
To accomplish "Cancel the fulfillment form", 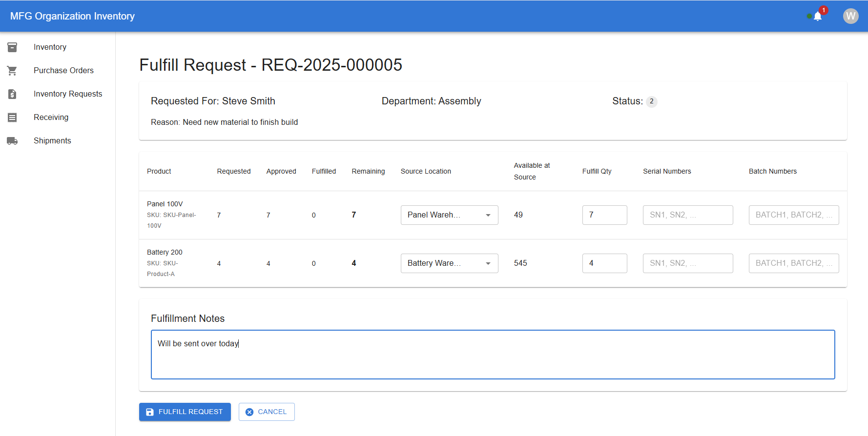I will click(x=267, y=412).
